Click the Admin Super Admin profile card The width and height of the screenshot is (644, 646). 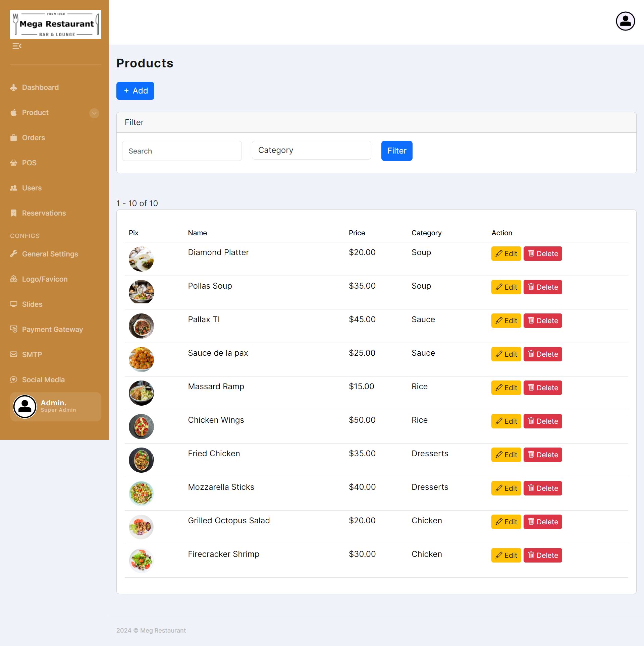pos(56,407)
